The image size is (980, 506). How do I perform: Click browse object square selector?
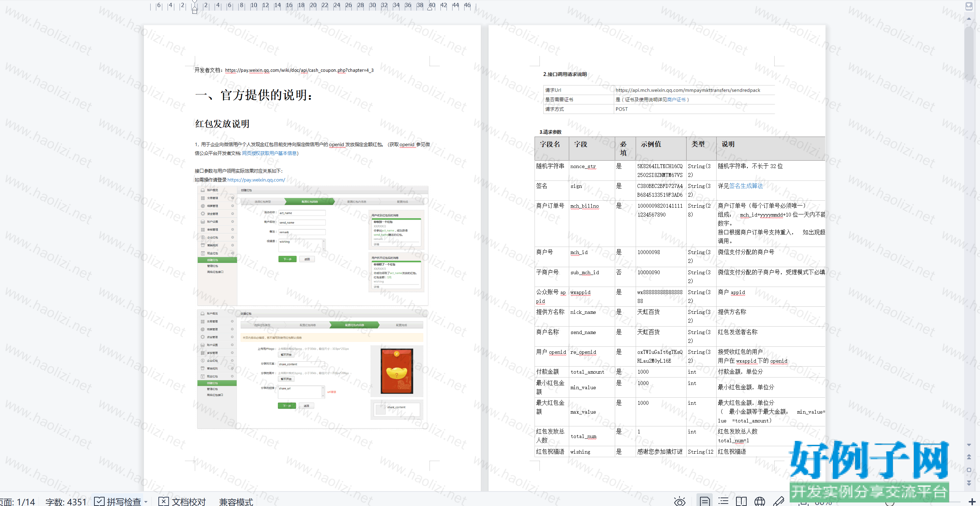pyautogui.click(x=969, y=470)
